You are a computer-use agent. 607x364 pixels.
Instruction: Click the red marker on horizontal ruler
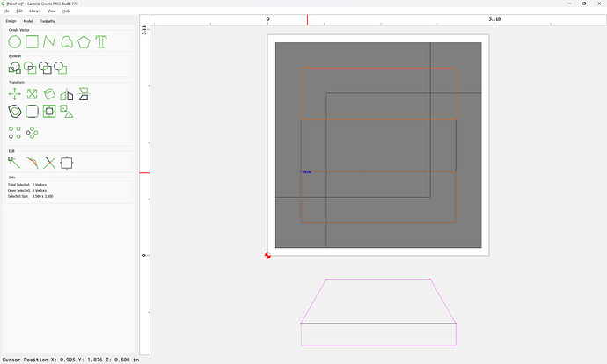(x=307, y=20)
